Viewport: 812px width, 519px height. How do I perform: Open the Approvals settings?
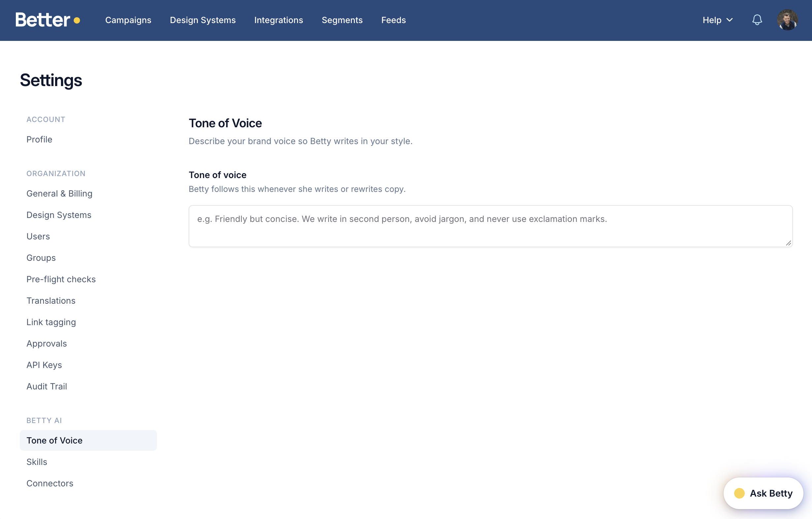pyautogui.click(x=88, y=343)
